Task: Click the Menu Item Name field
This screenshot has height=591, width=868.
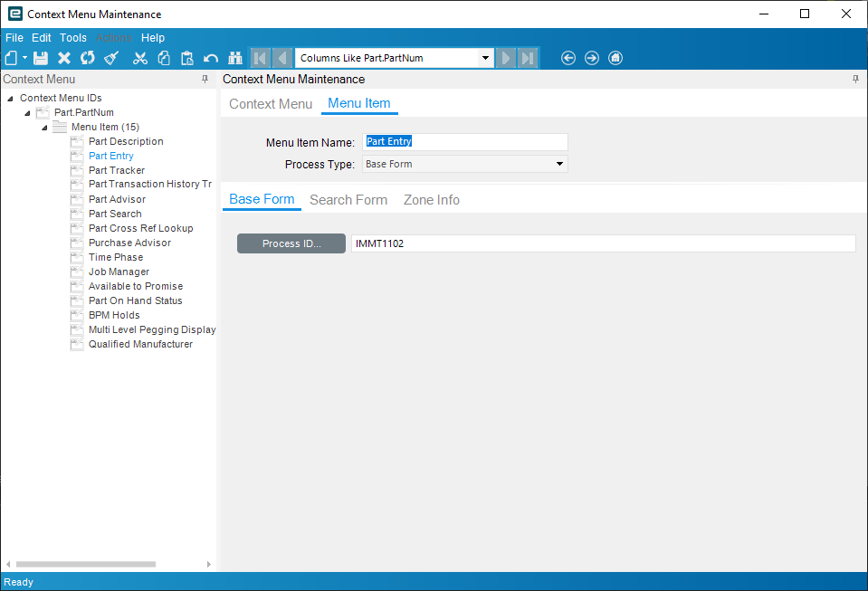Action: [465, 142]
